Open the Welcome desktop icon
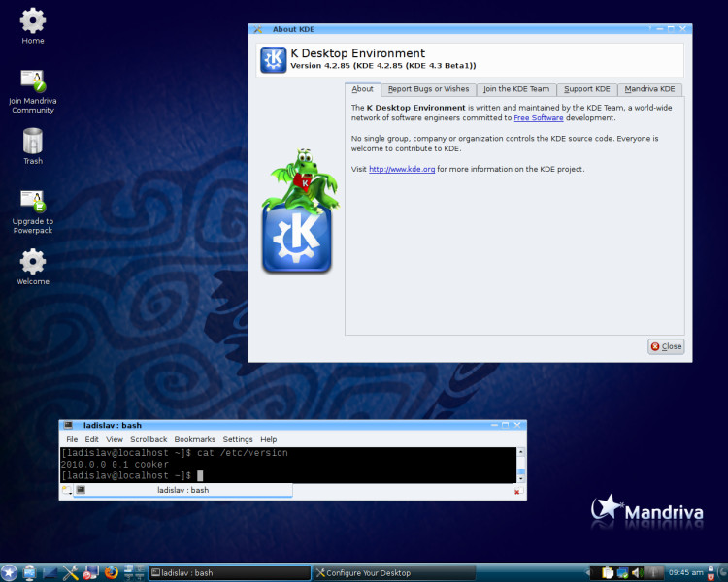Screen dimensions: 728x582 tap(32, 267)
